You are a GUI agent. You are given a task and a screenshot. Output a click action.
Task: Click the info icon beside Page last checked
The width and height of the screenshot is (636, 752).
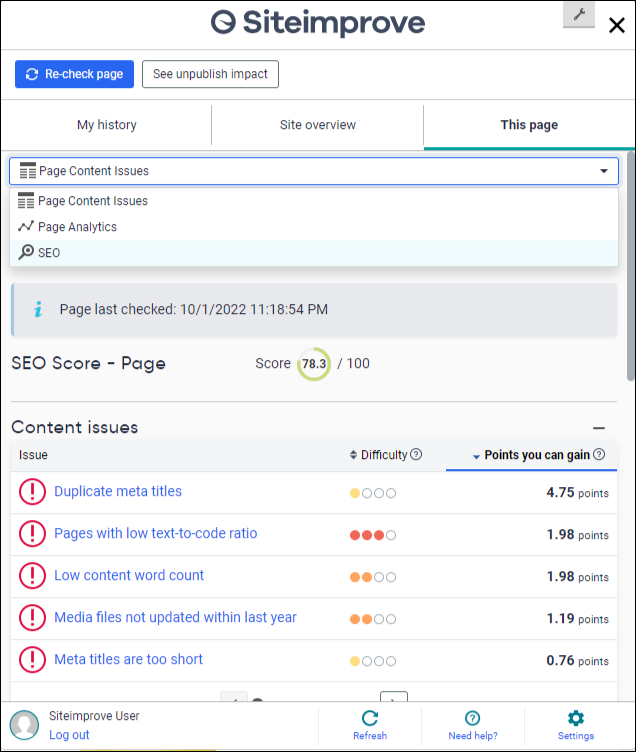click(38, 309)
